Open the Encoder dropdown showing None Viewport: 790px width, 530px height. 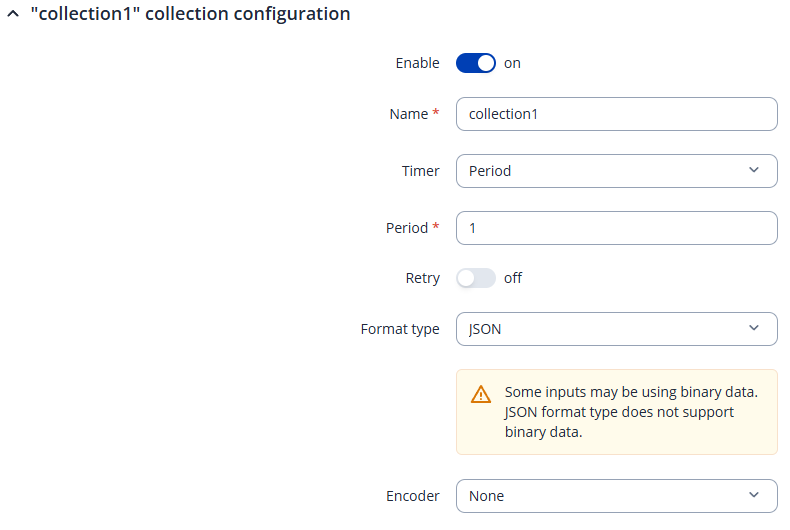(x=600, y=495)
